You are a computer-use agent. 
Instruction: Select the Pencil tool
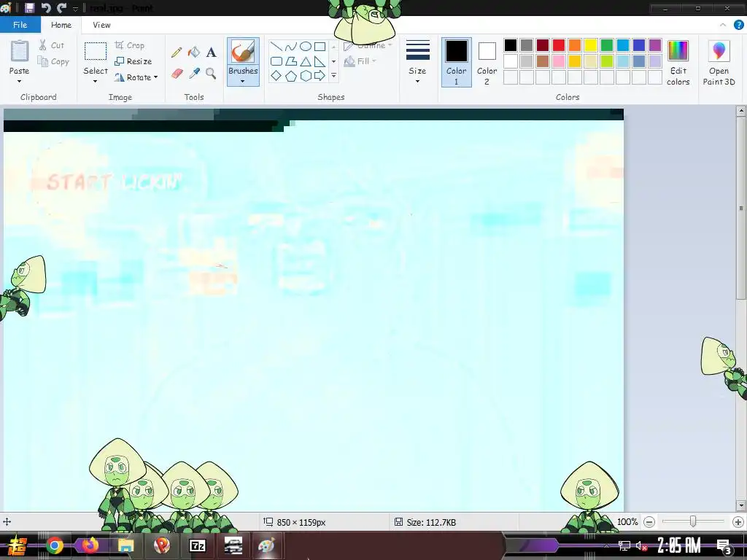tap(177, 52)
